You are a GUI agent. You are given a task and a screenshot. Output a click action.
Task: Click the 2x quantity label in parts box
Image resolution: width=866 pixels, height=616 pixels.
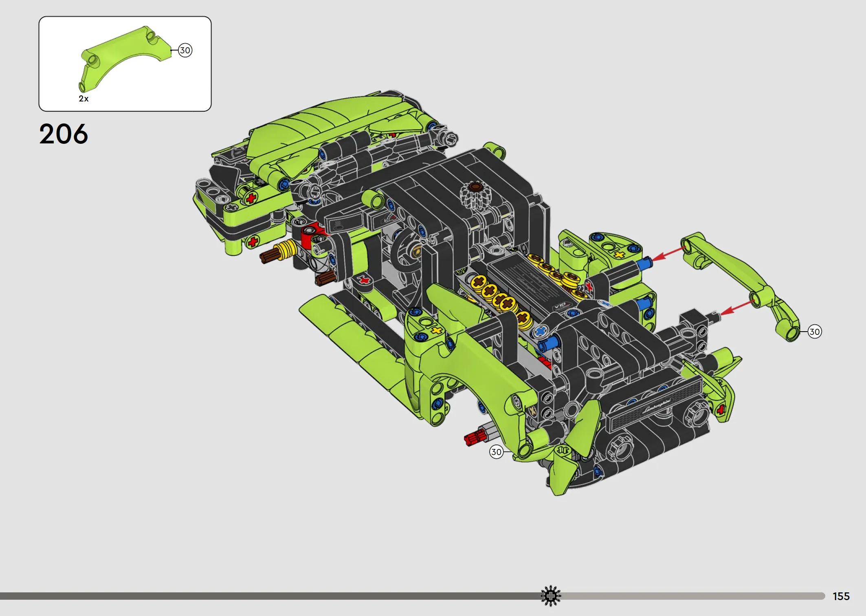84,99
